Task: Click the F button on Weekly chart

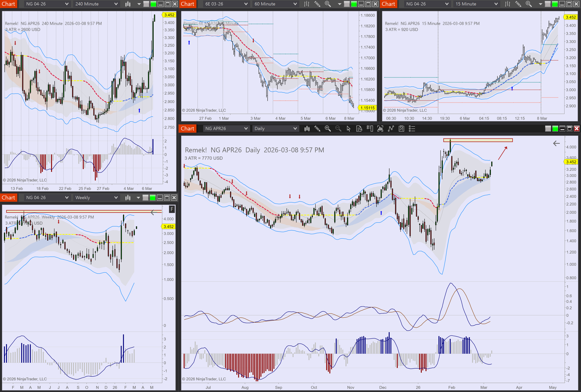Action: (172, 209)
